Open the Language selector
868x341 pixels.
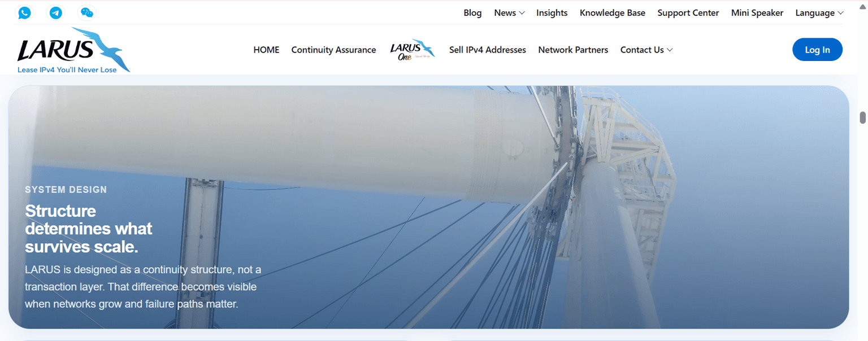click(815, 12)
